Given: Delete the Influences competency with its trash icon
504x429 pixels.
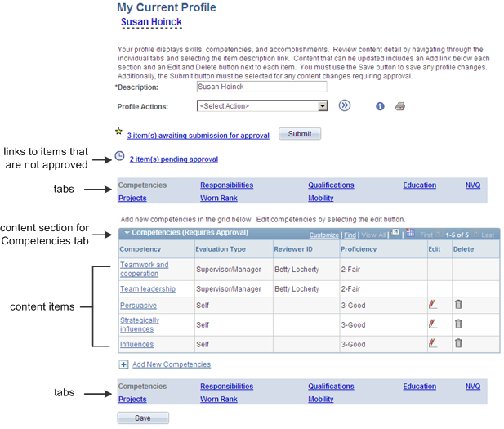Looking at the screenshot, I should (458, 343).
